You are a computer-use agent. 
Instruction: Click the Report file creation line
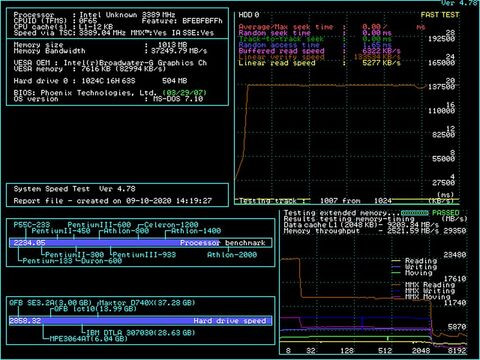click(x=113, y=201)
